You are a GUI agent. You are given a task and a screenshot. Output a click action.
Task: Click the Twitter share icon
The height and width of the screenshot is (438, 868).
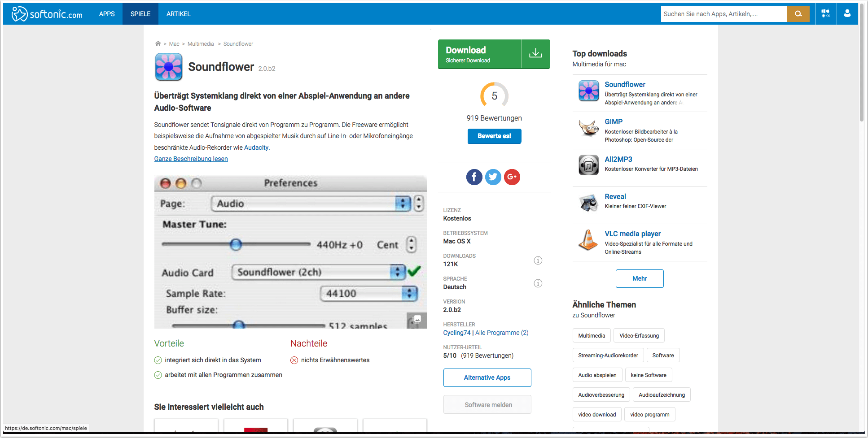[x=493, y=177]
